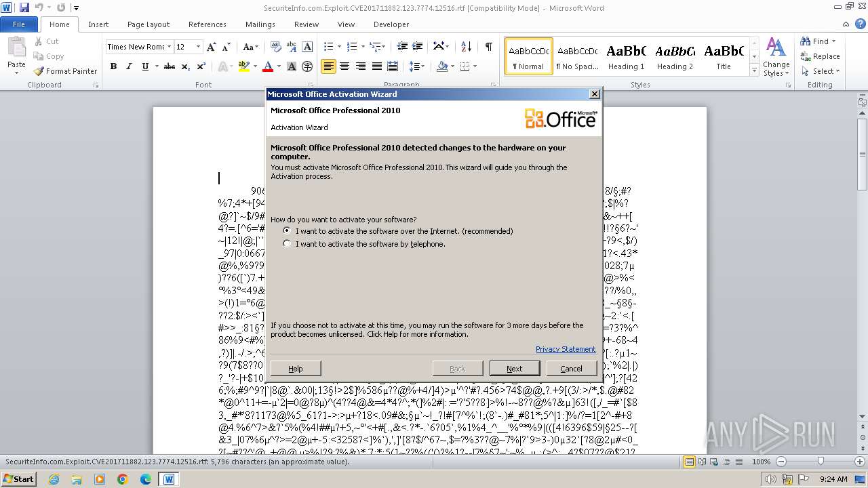Image resolution: width=868 pixels, height=488 pixels.
Task: Click the Save icon in Quick Access Toolbar
Action: (24, 7)
